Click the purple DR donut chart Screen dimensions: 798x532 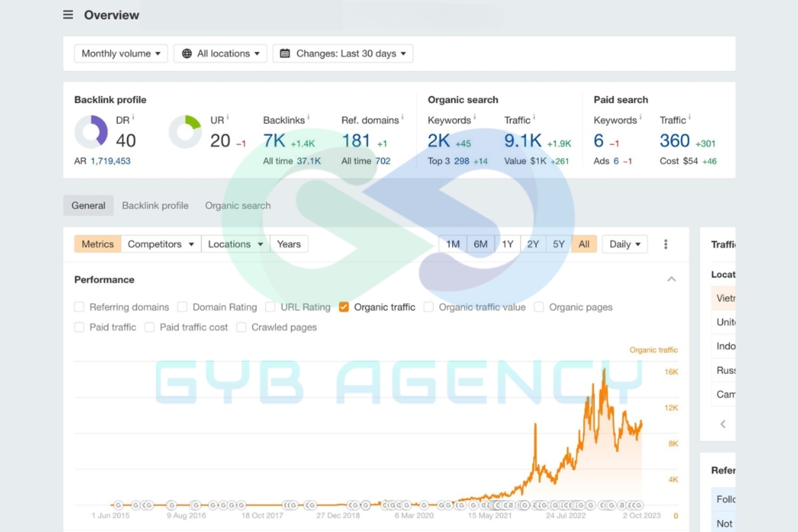[x=91, y=132]
